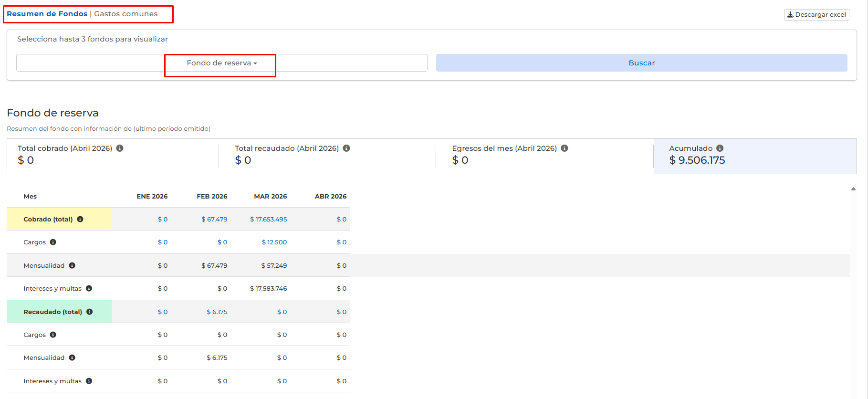Click info icon next to first Cargos row

point(53,242)
